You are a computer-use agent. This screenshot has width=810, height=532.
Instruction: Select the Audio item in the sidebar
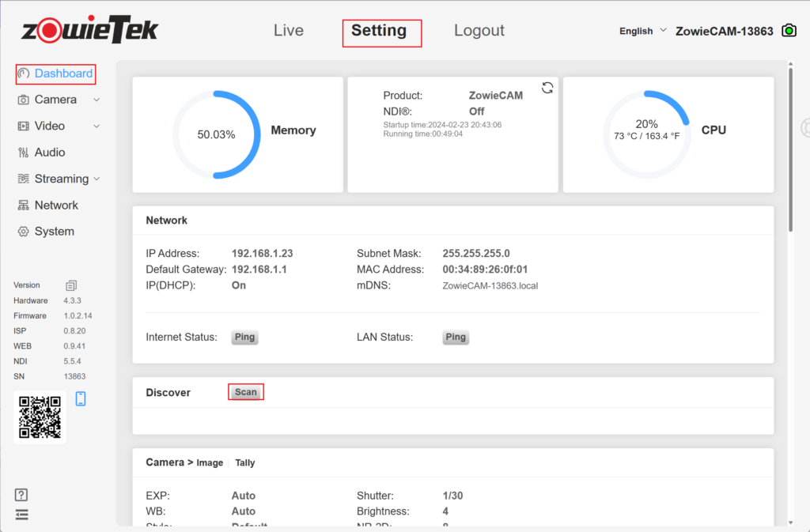click(50, 152)
